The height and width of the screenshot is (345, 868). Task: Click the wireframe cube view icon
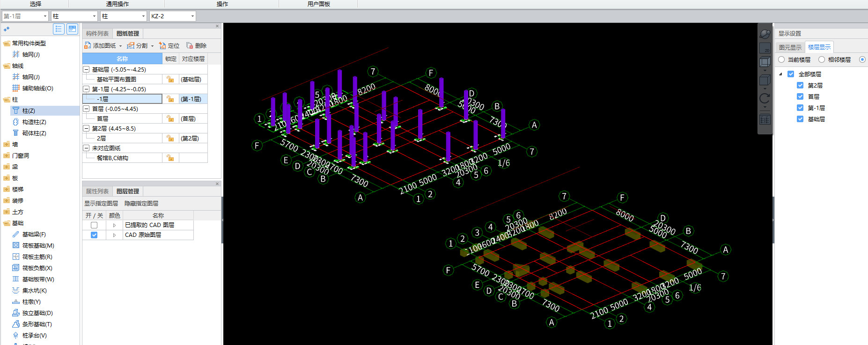765,62
